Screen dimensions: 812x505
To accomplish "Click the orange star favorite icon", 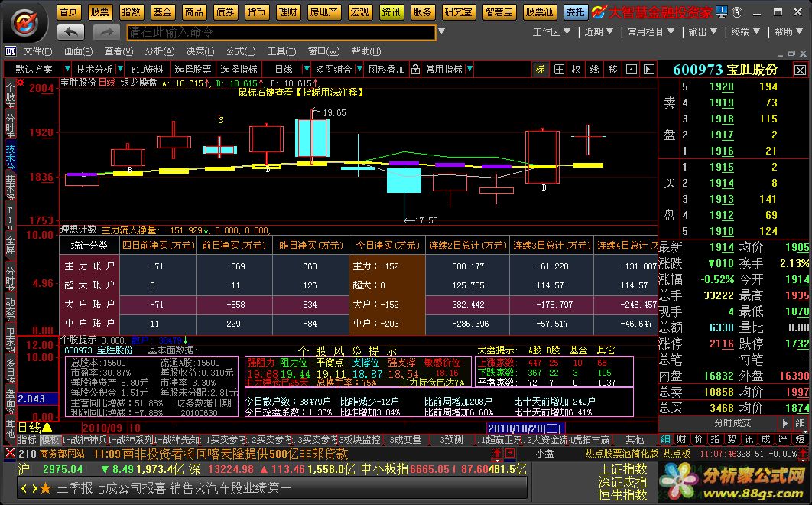I will pyautogui.click(x=46, y=488).
